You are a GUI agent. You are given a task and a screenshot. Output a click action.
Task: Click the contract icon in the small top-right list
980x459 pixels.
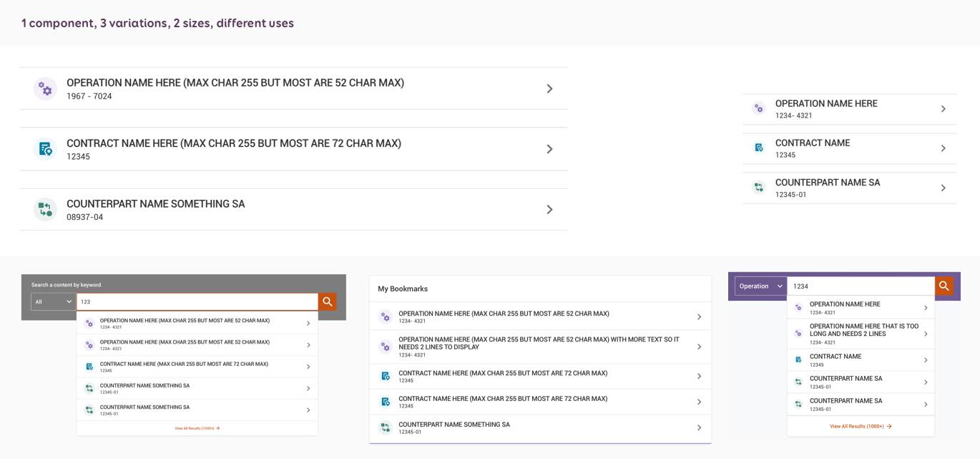(759, 148)
